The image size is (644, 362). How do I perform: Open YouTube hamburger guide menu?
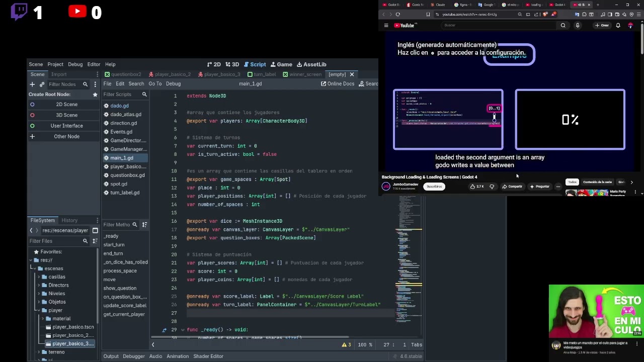[386, 25]
